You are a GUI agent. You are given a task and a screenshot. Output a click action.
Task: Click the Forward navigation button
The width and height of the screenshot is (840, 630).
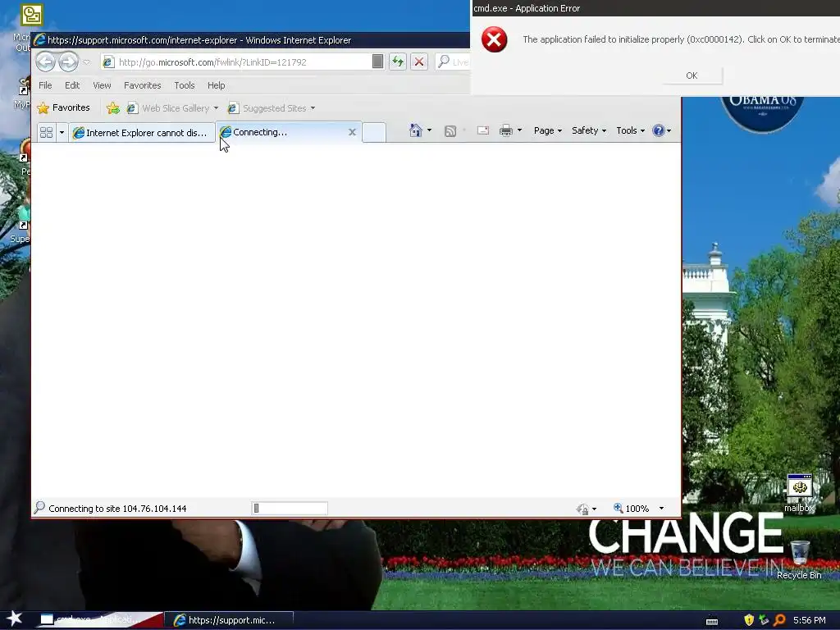(68, 62)
